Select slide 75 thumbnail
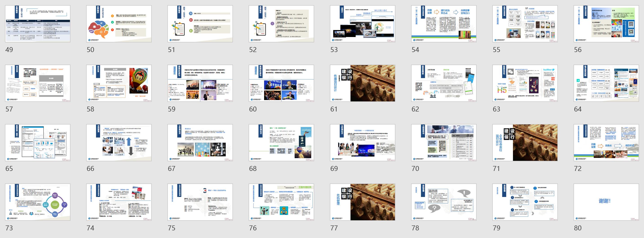Viewport: 644px width, 238px height. point(200,202)
